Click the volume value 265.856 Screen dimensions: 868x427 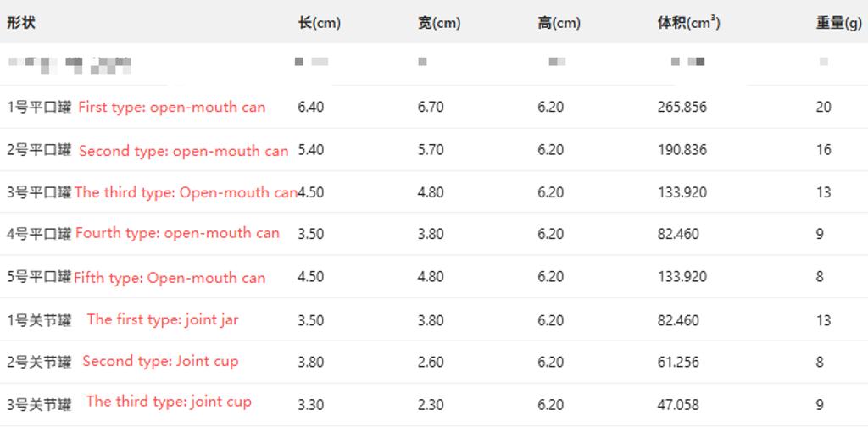click(x=682, y=108)
